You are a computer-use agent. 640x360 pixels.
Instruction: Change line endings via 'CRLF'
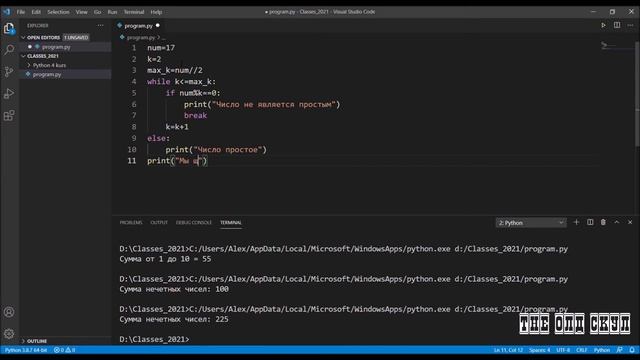click(x=582, y=350)
